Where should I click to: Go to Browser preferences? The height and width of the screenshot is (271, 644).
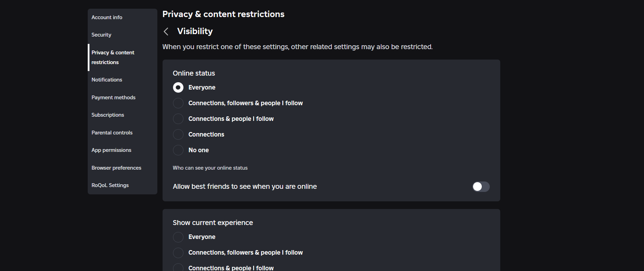pyautogui.click(x=116, y=168)
